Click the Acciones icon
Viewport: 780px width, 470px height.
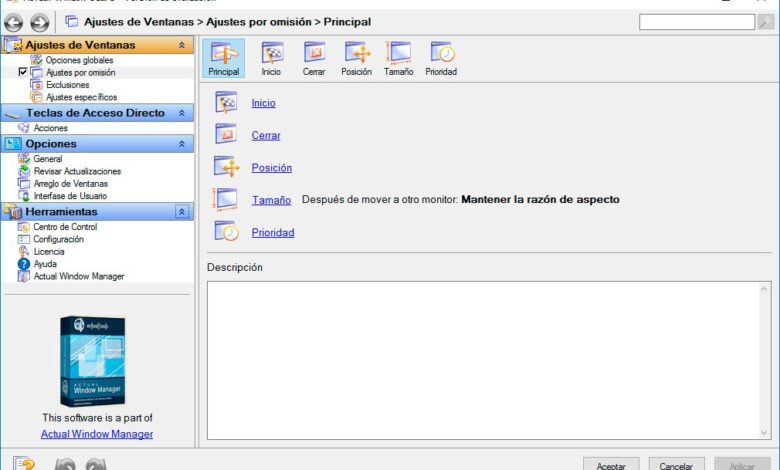point(23,128)
